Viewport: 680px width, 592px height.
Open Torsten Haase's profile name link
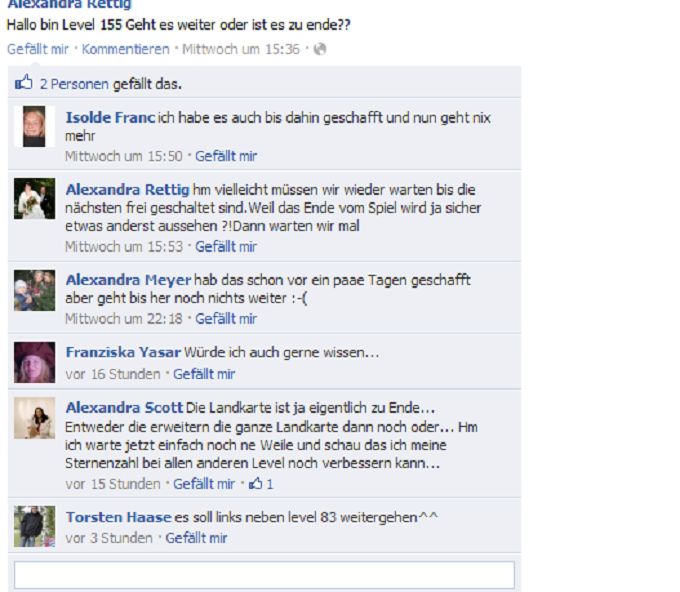pyautogui.click(x=118, y=517)
